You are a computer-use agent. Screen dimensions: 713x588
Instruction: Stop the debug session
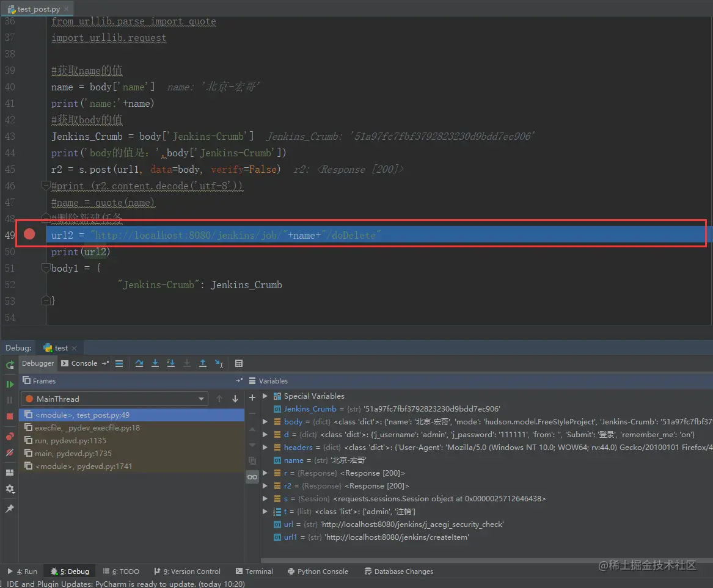[x=10, y=416]
